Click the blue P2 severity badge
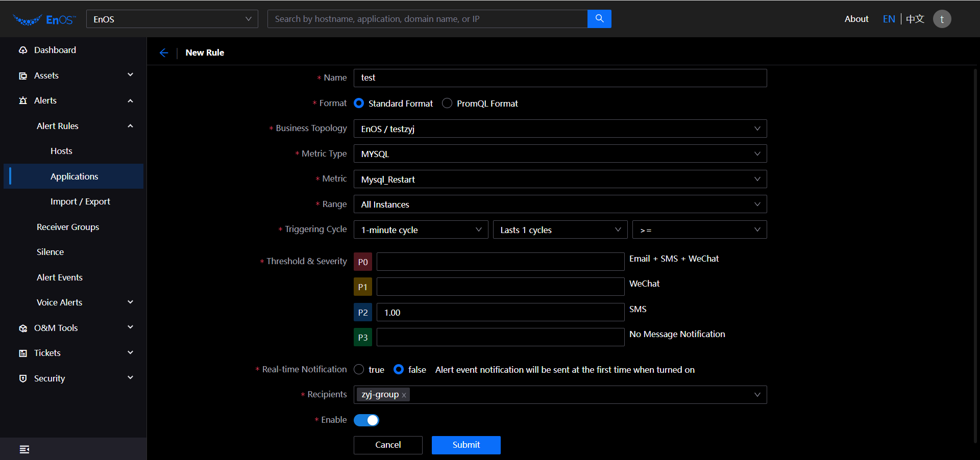The width and height of the screenshot is (980, 460). 363,312
